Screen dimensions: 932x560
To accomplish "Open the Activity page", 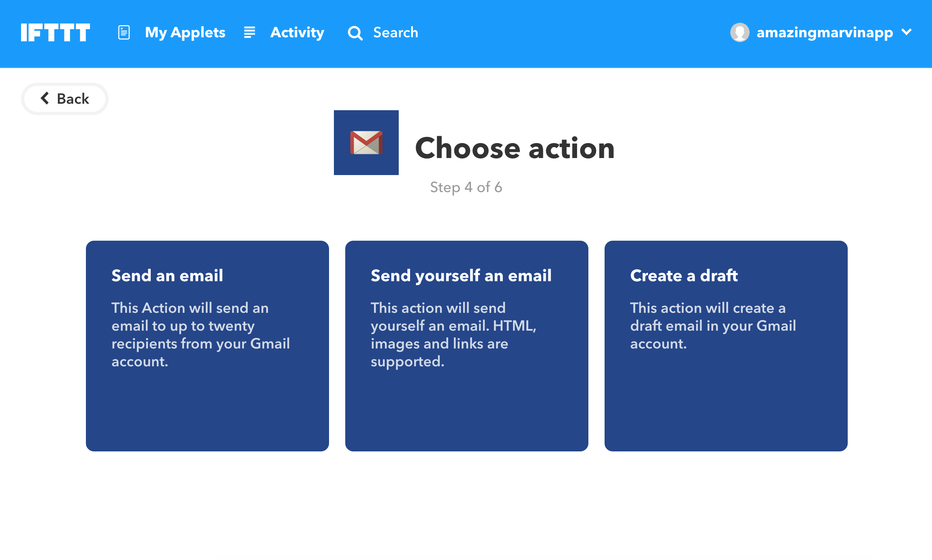I will (x=297, y=32).
